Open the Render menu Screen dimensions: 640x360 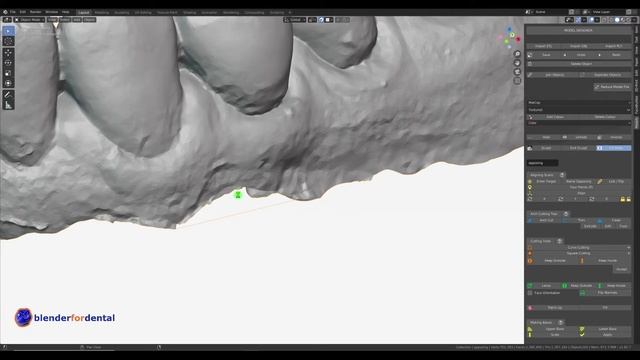pos(36,12)
